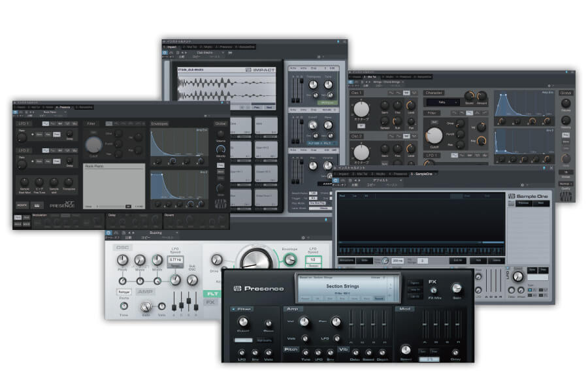Screen dimensions: 588x392
Task: Open the Reverb tab in Presence display
Action: pos(379,299)
